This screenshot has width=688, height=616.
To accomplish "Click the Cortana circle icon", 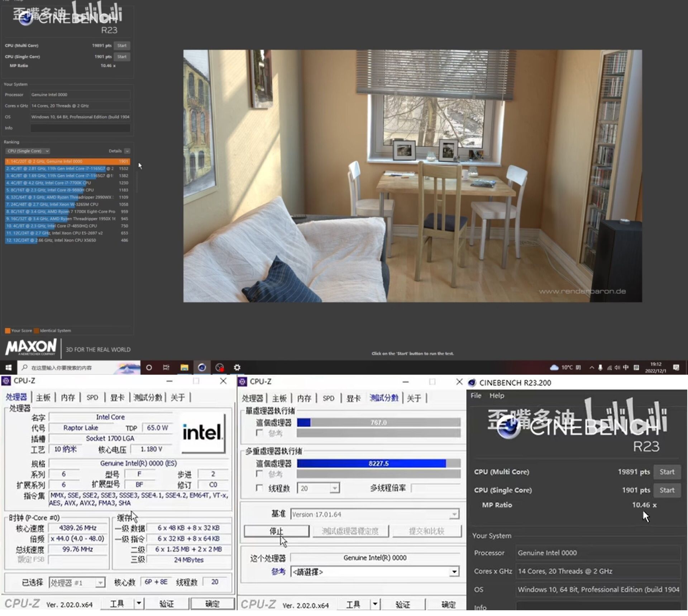I will (149, 368).
